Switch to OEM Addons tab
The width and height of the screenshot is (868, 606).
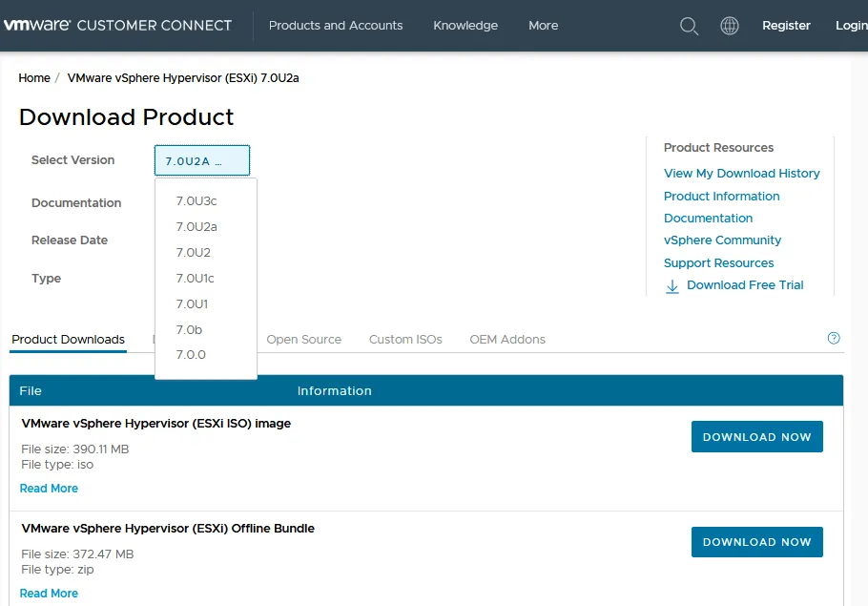click(x=507, y=340)
